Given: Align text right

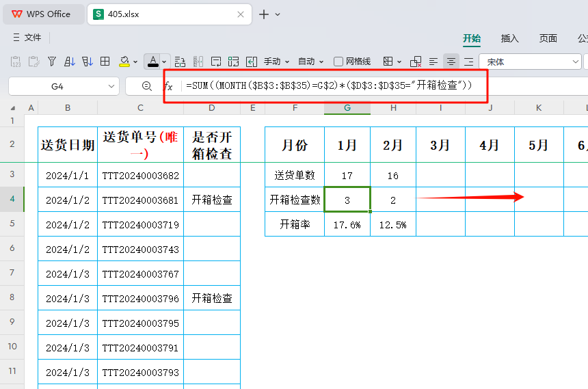Looking at the screenshot, I should 469,62.
